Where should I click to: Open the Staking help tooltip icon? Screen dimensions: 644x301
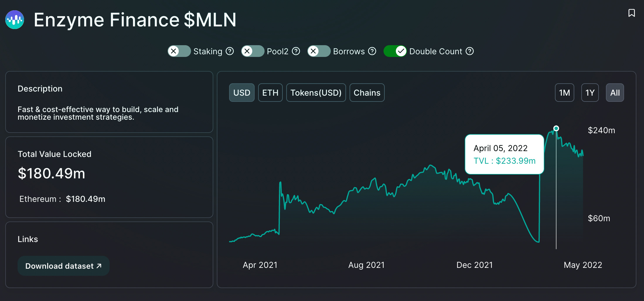[230, 51]
